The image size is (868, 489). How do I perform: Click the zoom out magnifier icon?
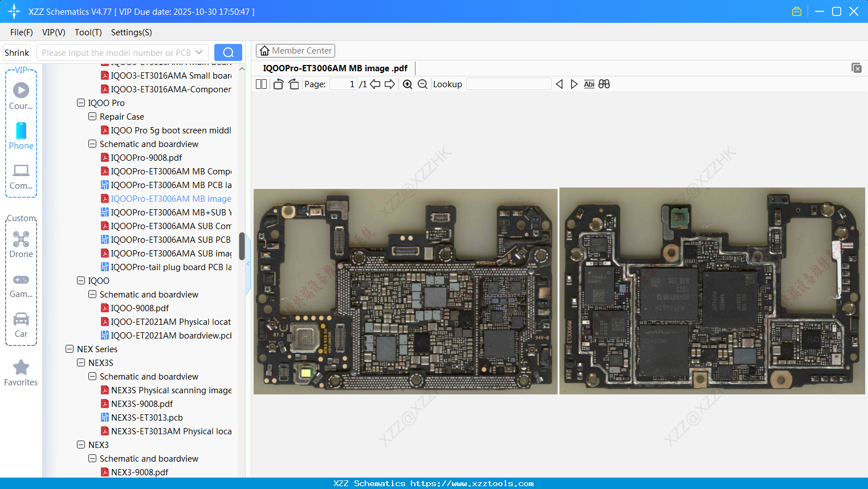tap(422, 84)
